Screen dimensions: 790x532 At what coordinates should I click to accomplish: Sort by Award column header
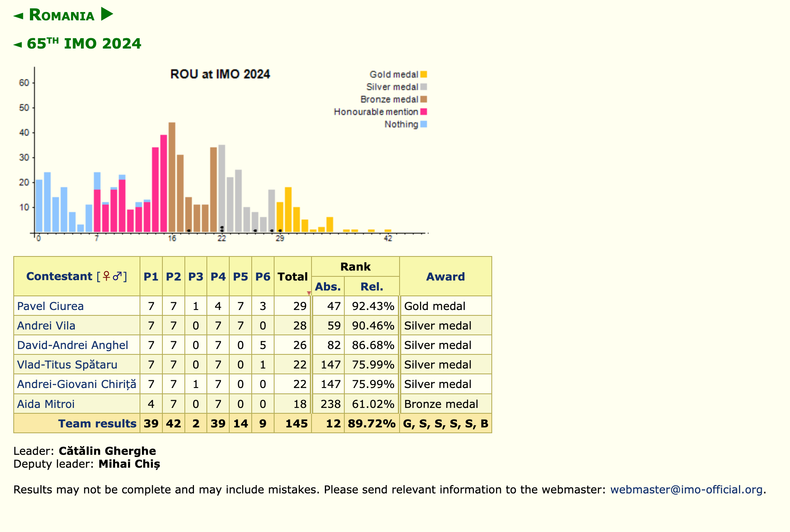(445, 277)
